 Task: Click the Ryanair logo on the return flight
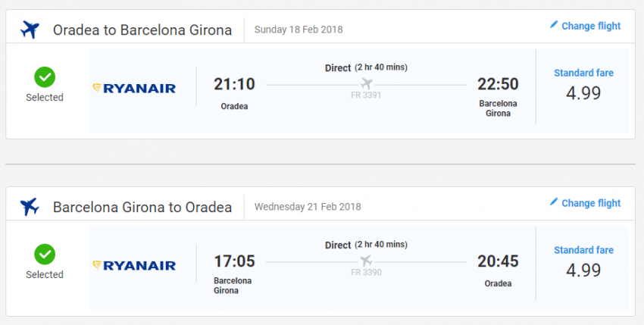pyautogui.click(x=134, y=265)
